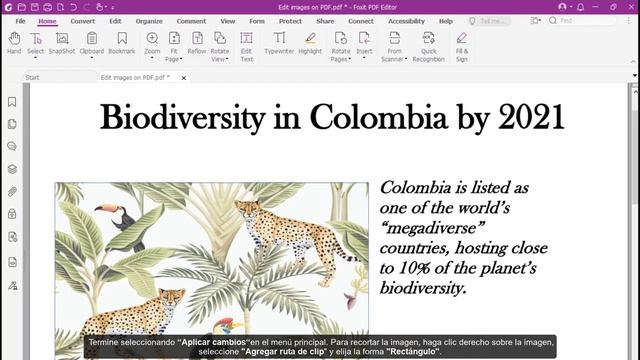Screen dimensions: 640x360
Task: Click the From Scanner icon
Action: (x=394, y=39)
